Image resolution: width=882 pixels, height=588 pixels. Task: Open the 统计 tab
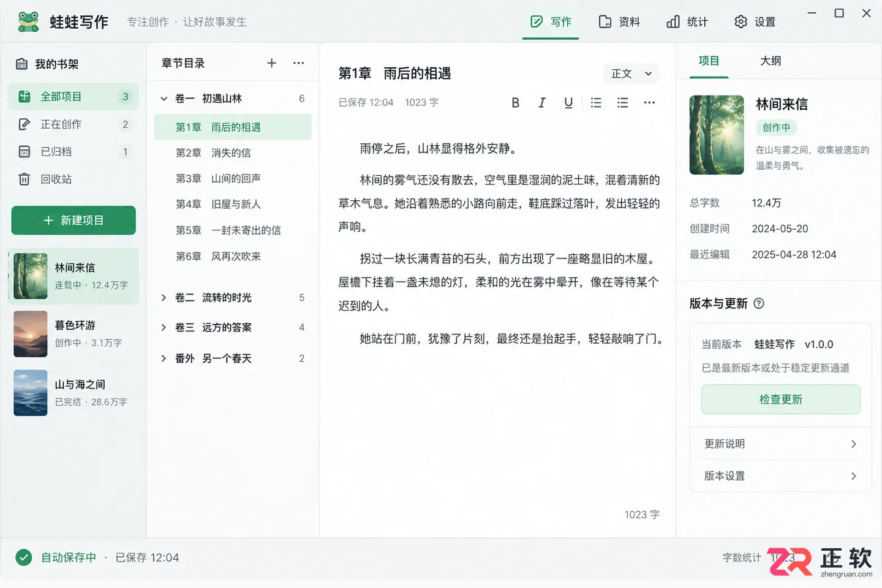(x=687, y=22)
